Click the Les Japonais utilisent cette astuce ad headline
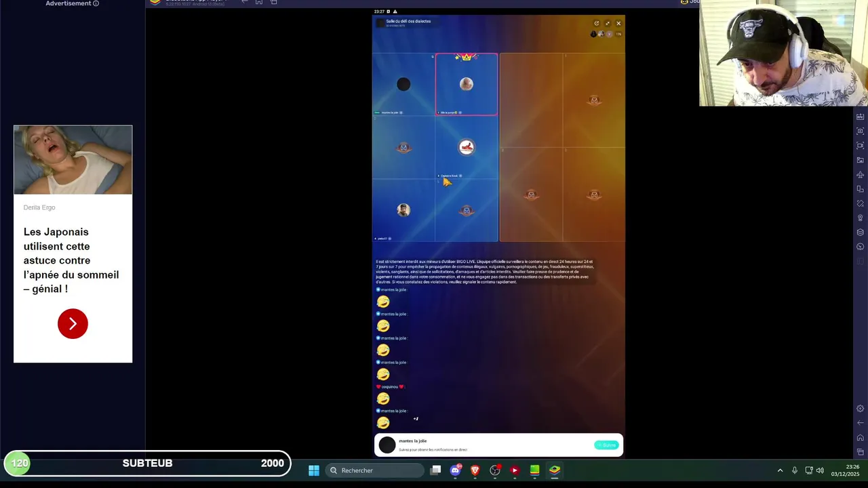Screen dimensions: 868x488 click(71, 260)
